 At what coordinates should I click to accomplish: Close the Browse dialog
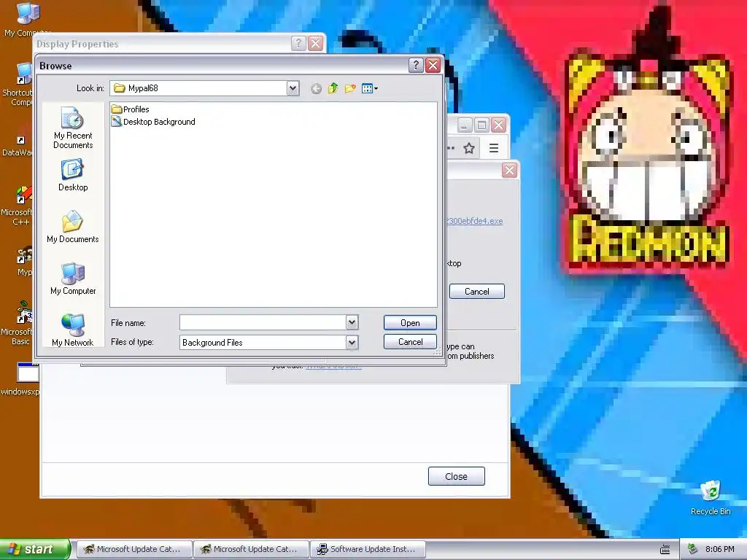[433, 65]
